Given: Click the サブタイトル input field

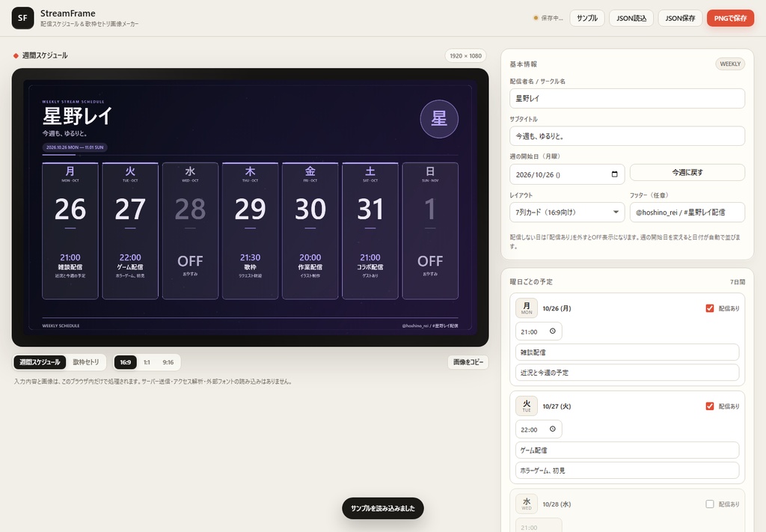Looking at the screenshot, I should click(x=628, y=136).
